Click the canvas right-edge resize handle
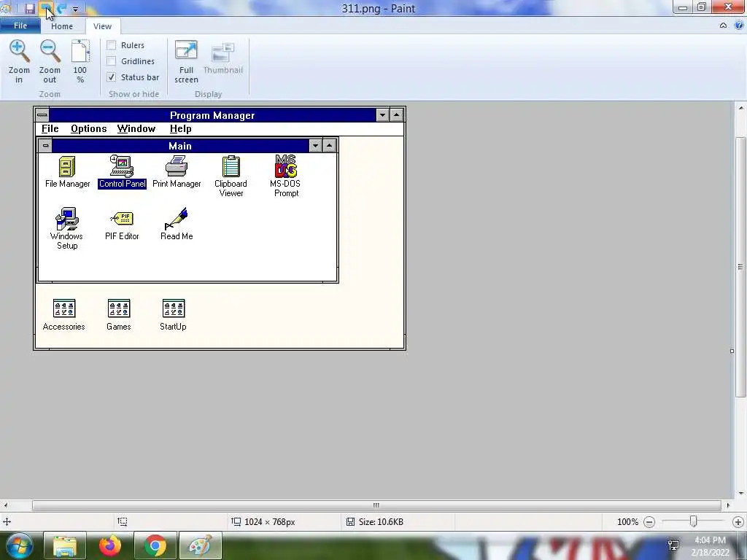This screenshot has width=747, height=560. (x=732, y=351)
